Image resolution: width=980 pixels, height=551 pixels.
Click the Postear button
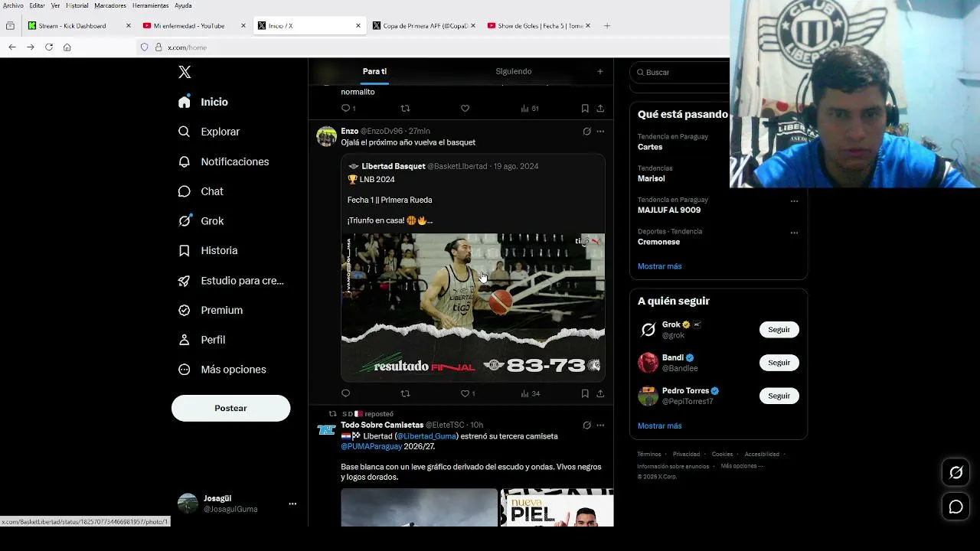(230, 408)
